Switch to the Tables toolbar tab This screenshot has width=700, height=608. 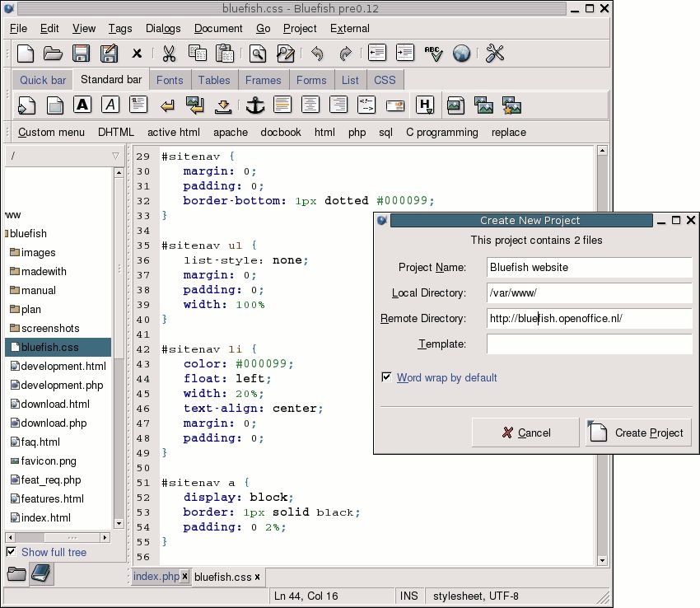point(214,80)
